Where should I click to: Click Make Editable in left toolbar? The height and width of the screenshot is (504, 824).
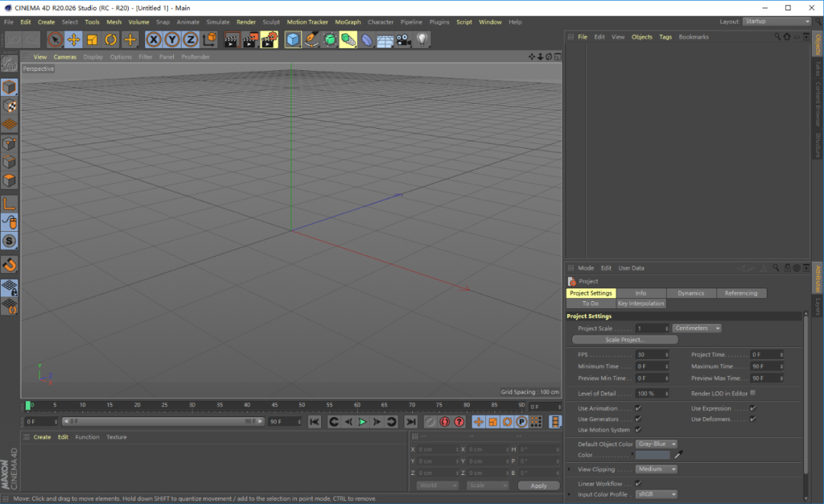[9, 64]
